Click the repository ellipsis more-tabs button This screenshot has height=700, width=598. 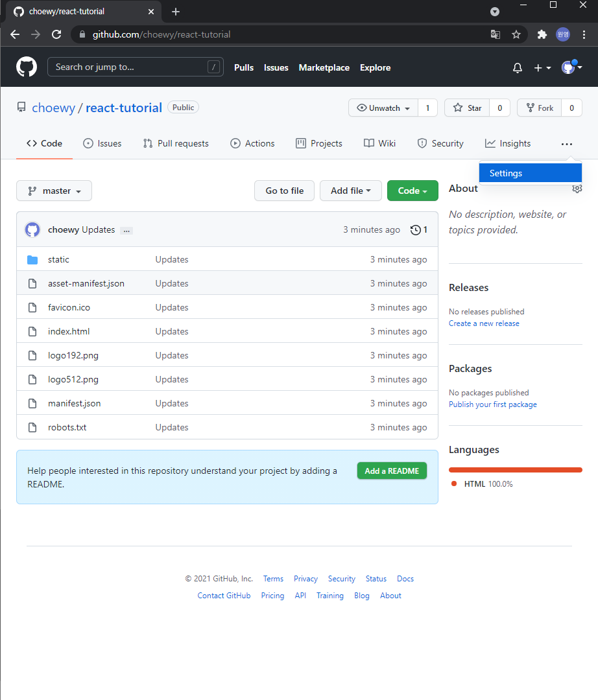(567, 144)
